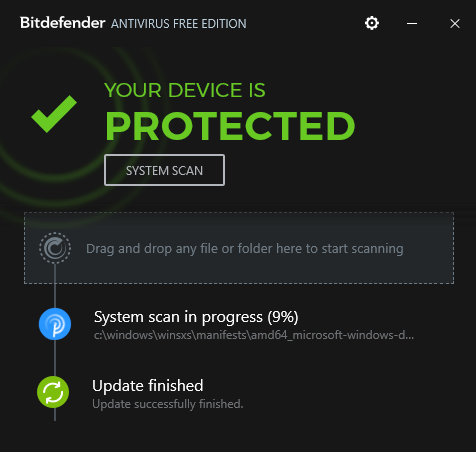Click the green update finished icon

(53, 392)
